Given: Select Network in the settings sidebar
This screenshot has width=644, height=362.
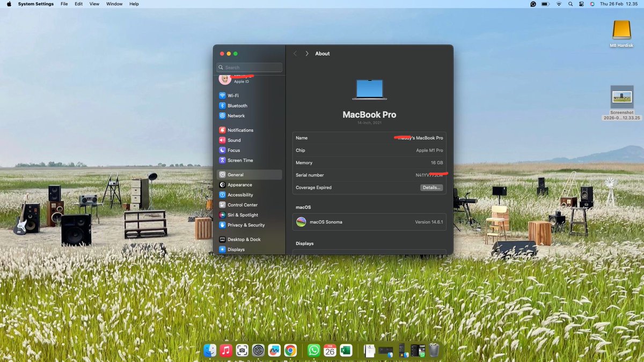Looking at the screenshot, I should [x=249, y=116].
